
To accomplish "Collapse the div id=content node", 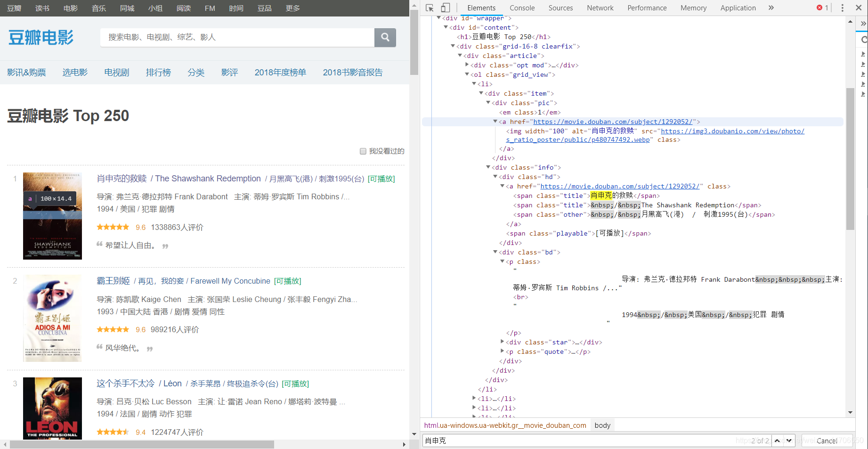I will [x=446, y=27].
